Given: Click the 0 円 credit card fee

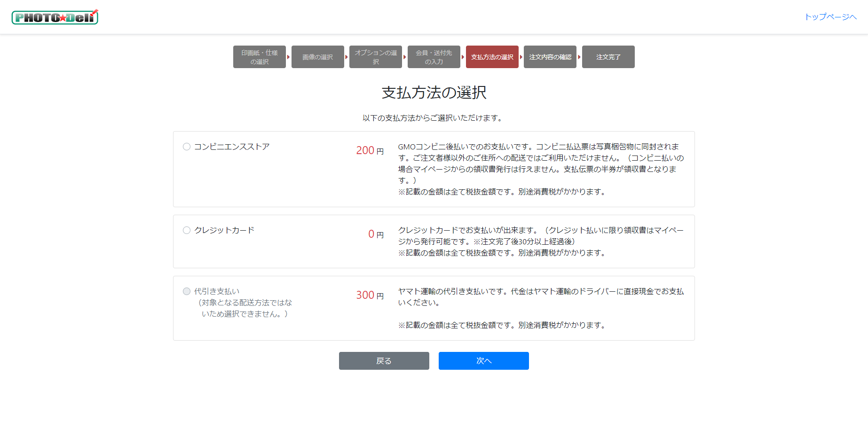Looking at the screenshot, I should tap(376, 234).
